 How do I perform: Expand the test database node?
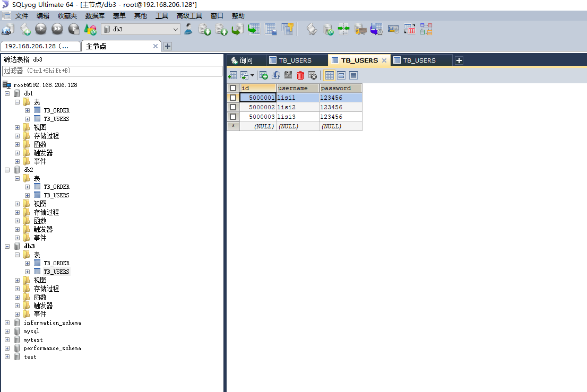[x=7, y=357]
